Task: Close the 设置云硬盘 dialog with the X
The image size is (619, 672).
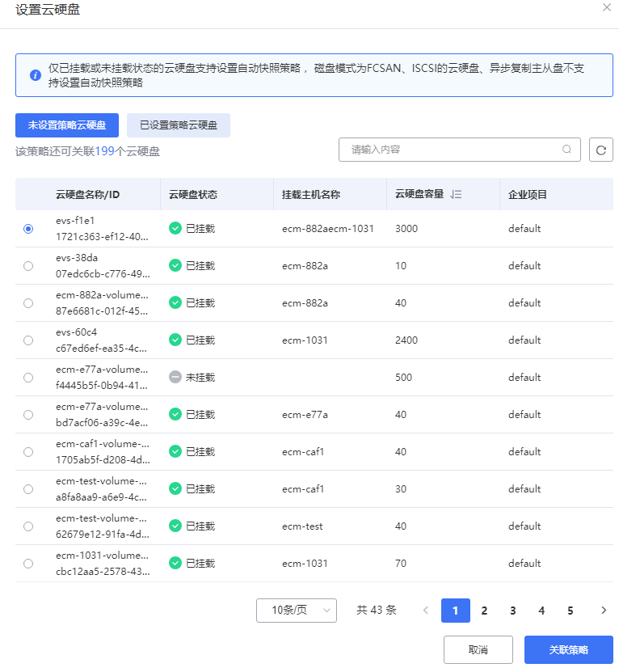Action: (607, 7)
